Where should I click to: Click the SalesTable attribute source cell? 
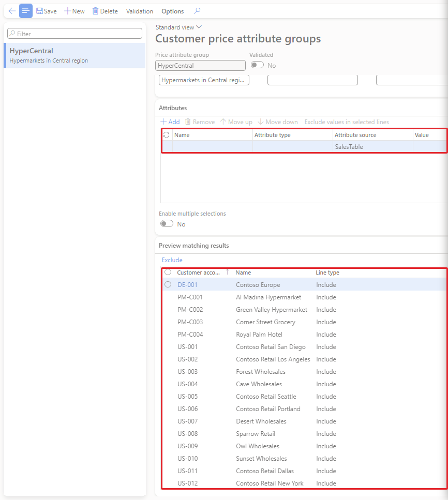(372, 147)
